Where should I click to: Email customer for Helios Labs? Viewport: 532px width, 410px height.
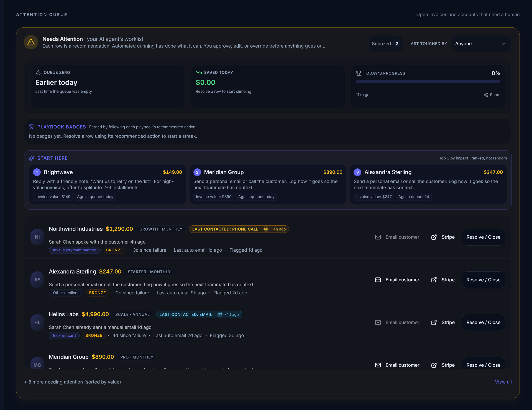(397, 322)
